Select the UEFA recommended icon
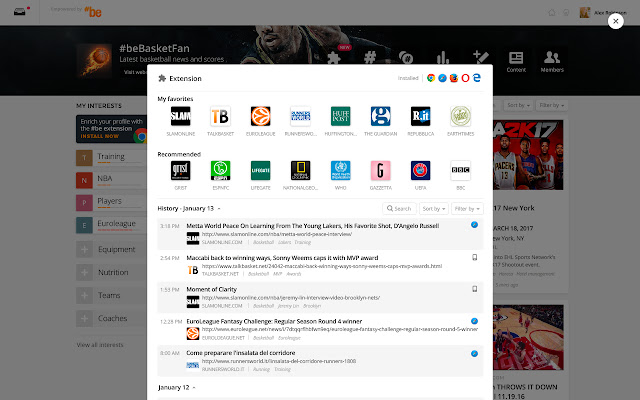 [x=420, y=171]
